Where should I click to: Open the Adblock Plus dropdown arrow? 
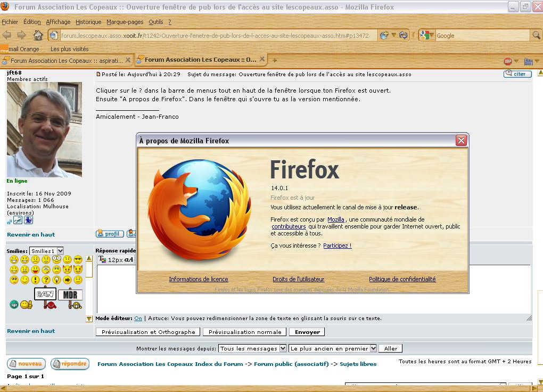tap(516, 61)
